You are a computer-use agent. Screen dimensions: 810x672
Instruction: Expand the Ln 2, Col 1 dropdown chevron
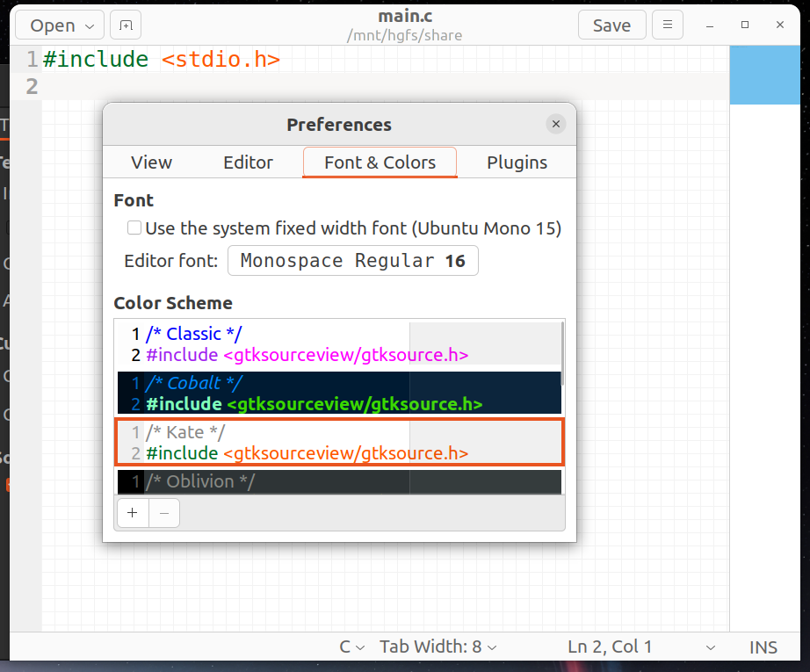[x=711, y=647]
